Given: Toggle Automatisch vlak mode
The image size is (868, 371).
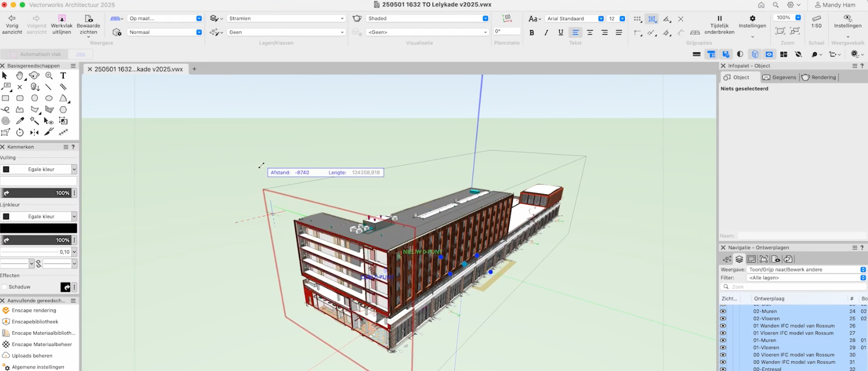Looking at the screenshot, I should (x=35, y=54).
